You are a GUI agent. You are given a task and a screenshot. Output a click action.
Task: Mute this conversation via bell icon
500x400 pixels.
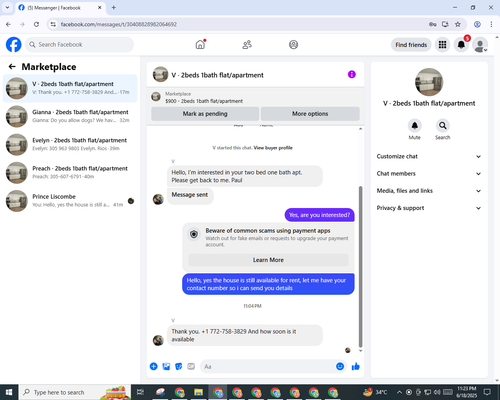point(414,126)
